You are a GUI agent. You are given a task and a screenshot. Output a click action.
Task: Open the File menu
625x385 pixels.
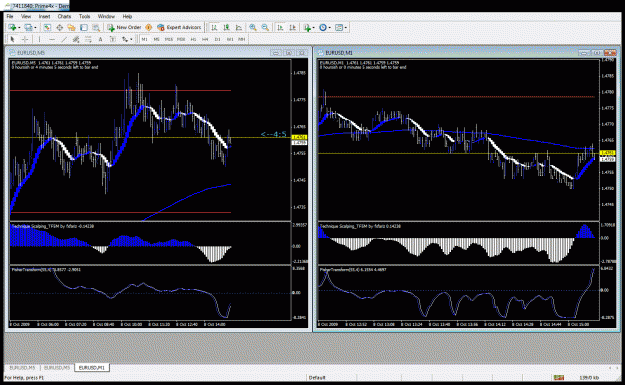10,16
